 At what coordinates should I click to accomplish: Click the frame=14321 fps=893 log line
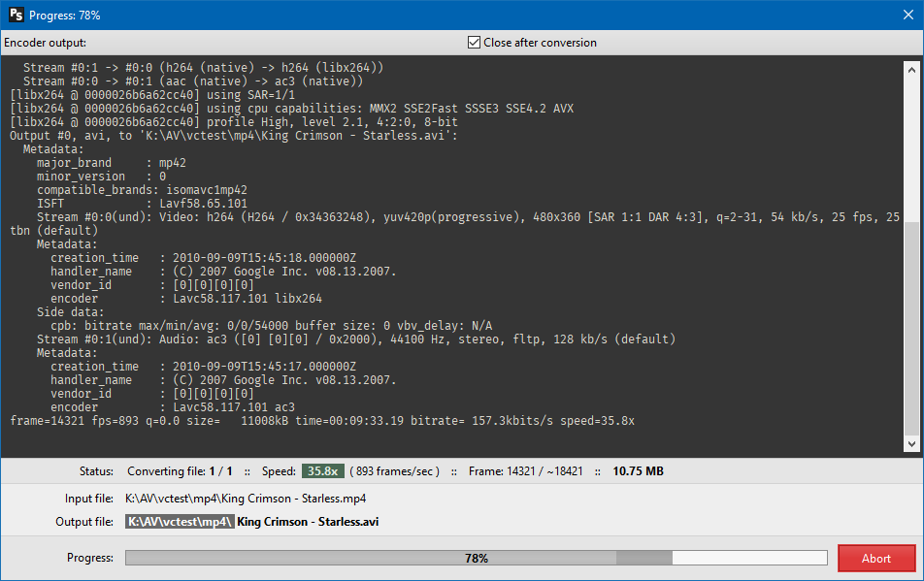click(322, 421)
